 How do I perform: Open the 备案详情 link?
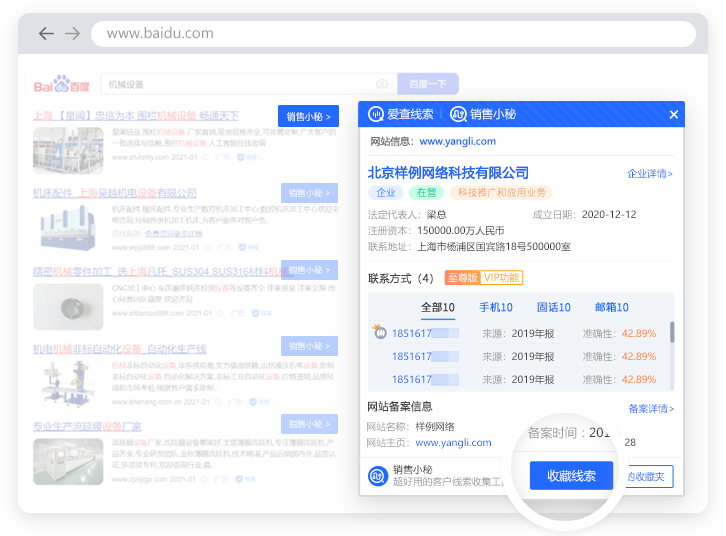pyautogui.click(x=651, y=409)
